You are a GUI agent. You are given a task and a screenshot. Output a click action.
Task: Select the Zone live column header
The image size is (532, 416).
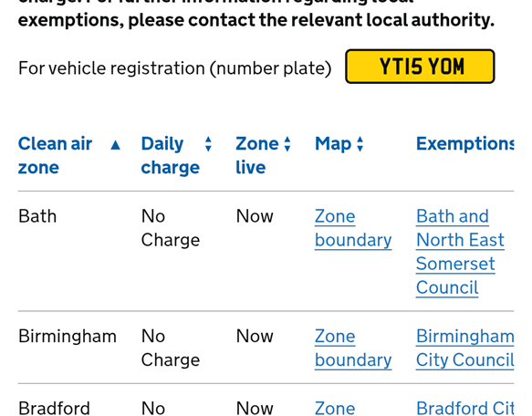point(257,155)
